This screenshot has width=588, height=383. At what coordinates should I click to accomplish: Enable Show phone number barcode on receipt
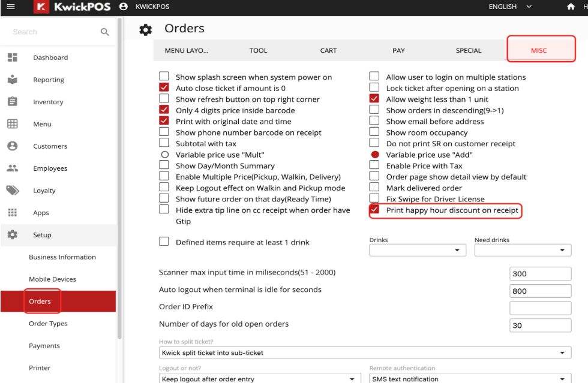(x=164, y=131)
